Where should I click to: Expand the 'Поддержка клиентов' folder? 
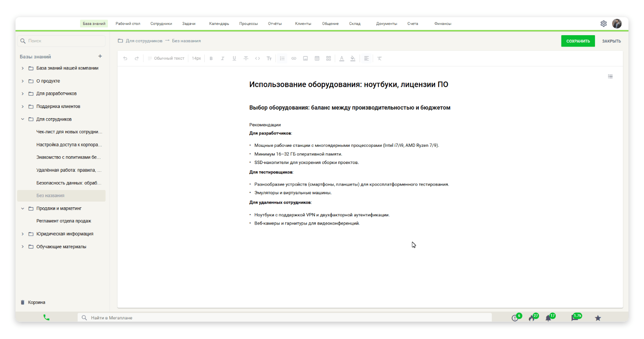pyautogui.click(x=22, y=106)
